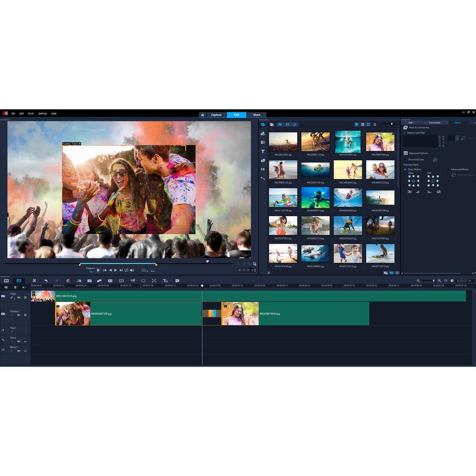Viewport: 476px width, 476px height.
Task: Uncheck Replace Last Filter
Action: click(x=404, y=133)
